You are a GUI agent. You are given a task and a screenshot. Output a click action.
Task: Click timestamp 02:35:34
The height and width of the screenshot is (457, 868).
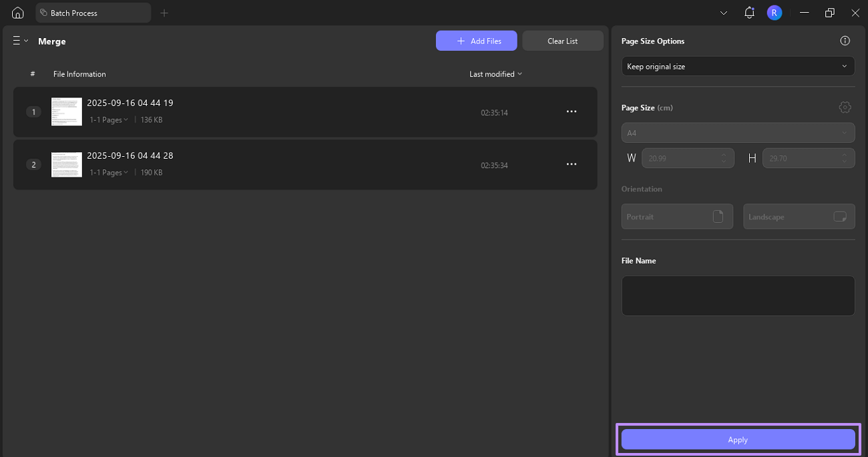tap(494, 165)
